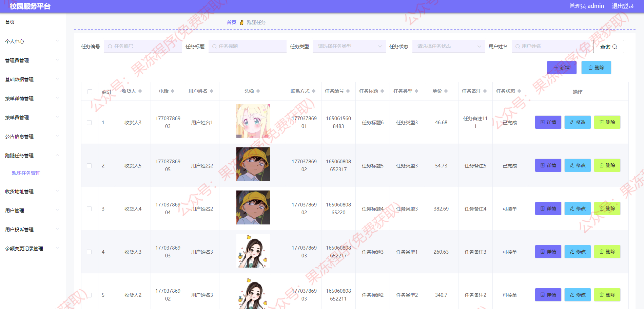This screenshot has width=644, height=309.
Task: Expand 个人中心 sidebar menu
Action: (x=32, y=41)
